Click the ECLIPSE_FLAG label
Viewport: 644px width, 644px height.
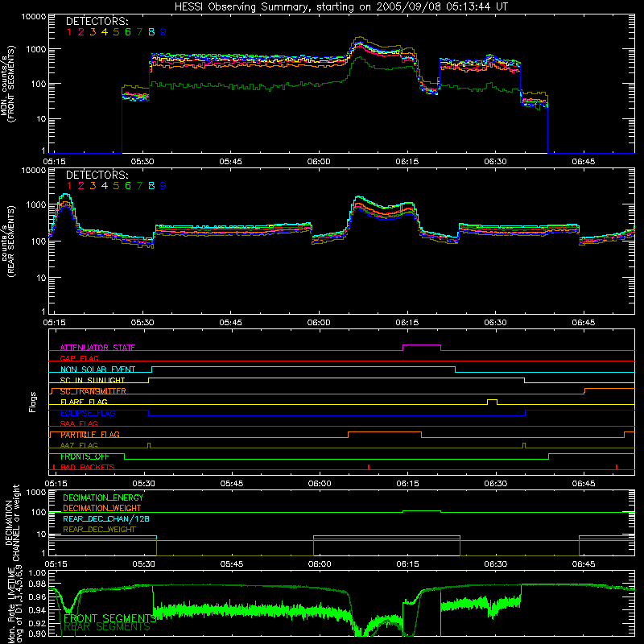click(x=88, y=413)
